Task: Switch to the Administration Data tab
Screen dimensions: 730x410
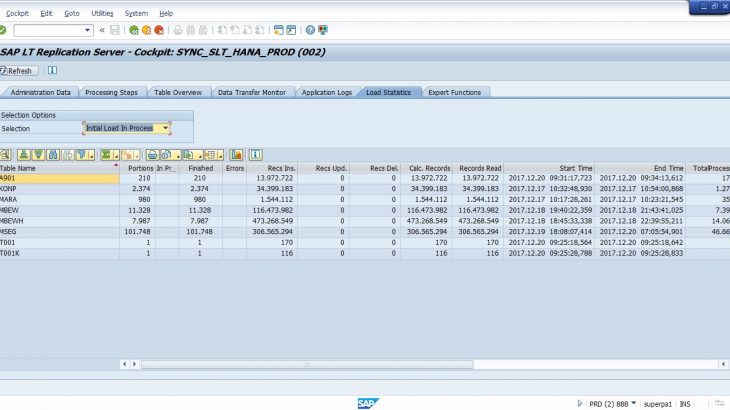Action: [x=41, y=92]
